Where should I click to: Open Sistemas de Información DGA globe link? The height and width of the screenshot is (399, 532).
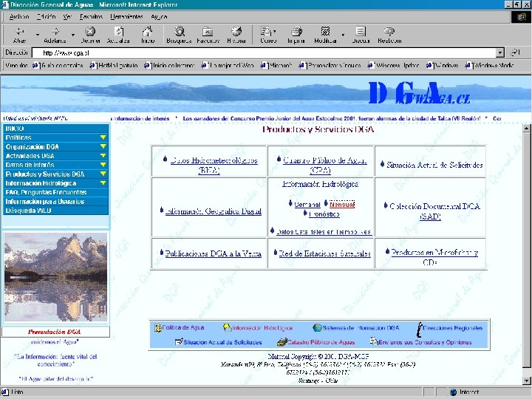[356, 328]
